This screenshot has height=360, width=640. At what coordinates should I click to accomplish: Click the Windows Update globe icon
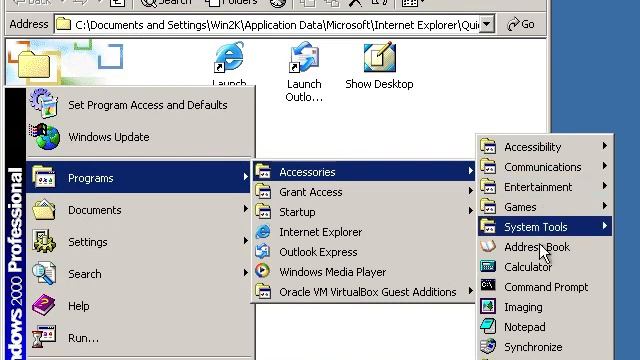click(44, 137)
